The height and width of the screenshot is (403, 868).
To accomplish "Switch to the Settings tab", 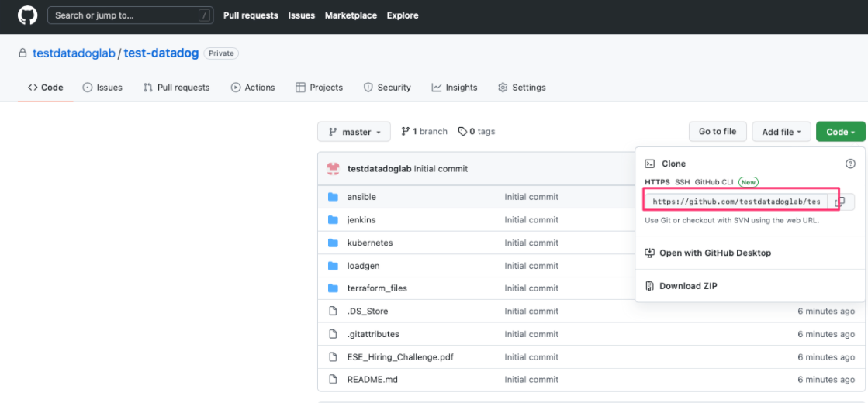I will (x=522, y=88).
